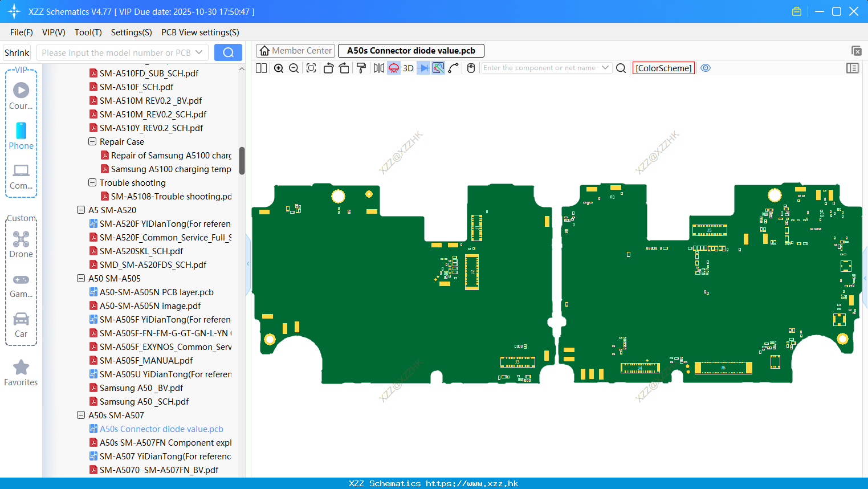Open the Tool(T) menu
This screenshot has width=868, height=489.
click(88, 32)
